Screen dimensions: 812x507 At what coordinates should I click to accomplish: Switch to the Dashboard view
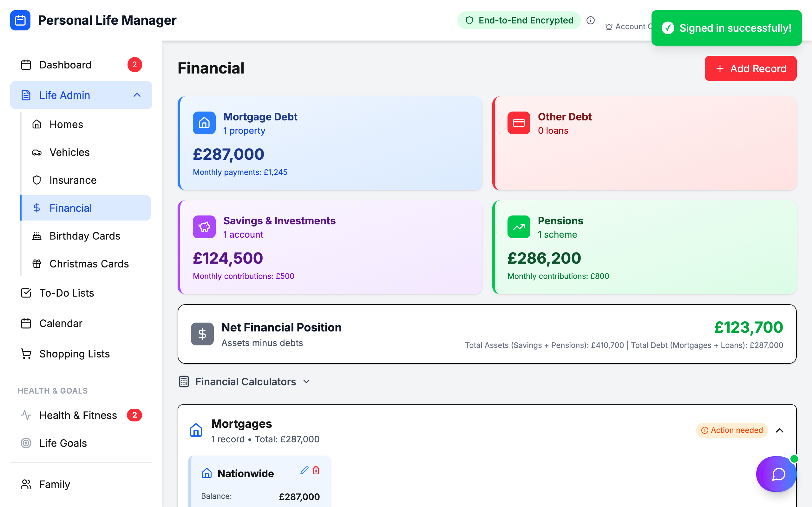click(65, 64)
